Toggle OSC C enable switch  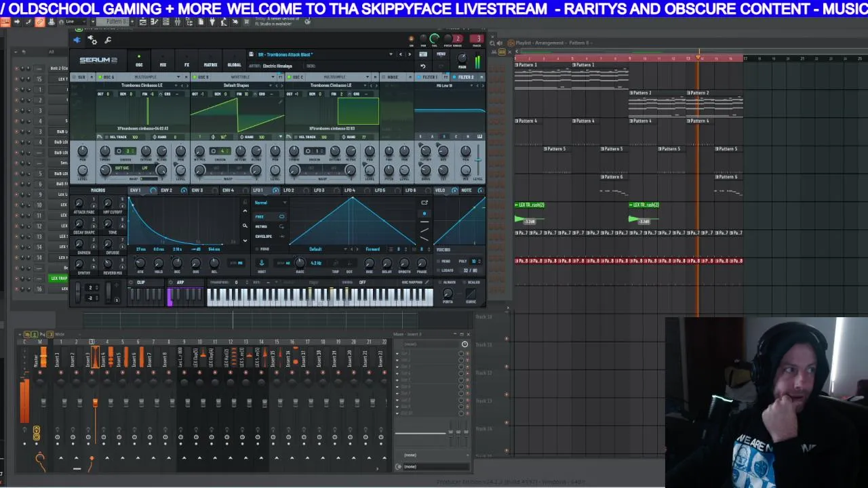(290, 77)
